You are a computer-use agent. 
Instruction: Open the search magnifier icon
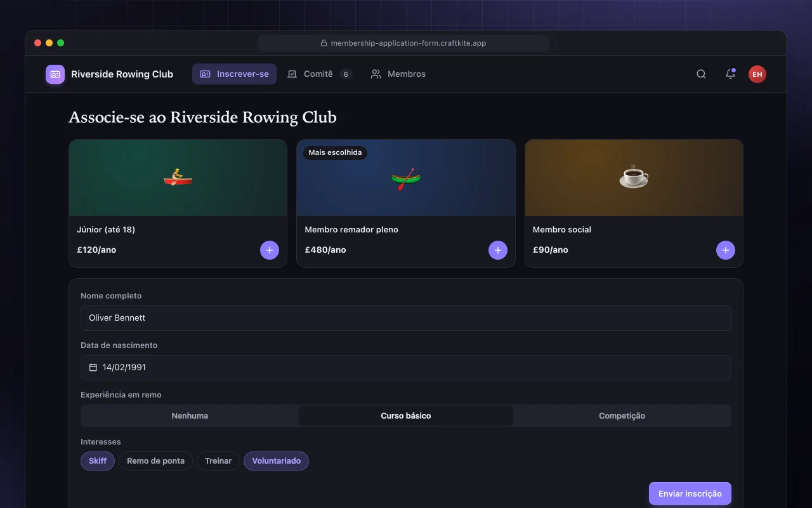pos(701,74)
